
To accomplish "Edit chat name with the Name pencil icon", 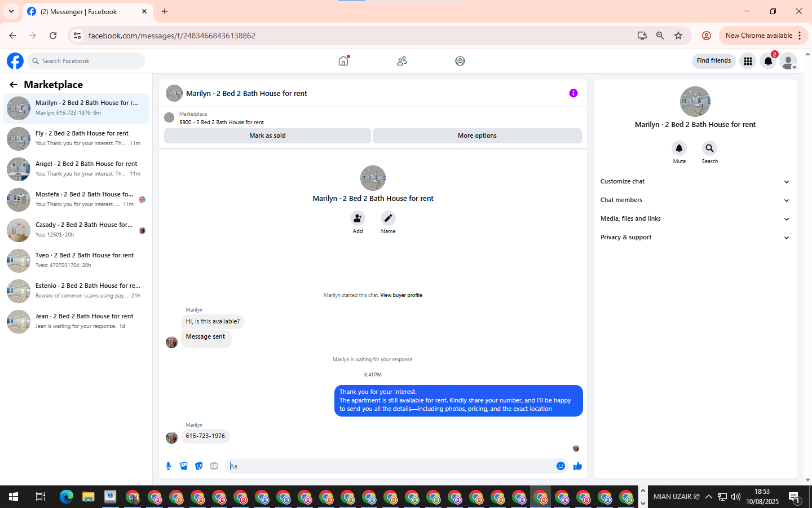I will click(x=388, y=218).
